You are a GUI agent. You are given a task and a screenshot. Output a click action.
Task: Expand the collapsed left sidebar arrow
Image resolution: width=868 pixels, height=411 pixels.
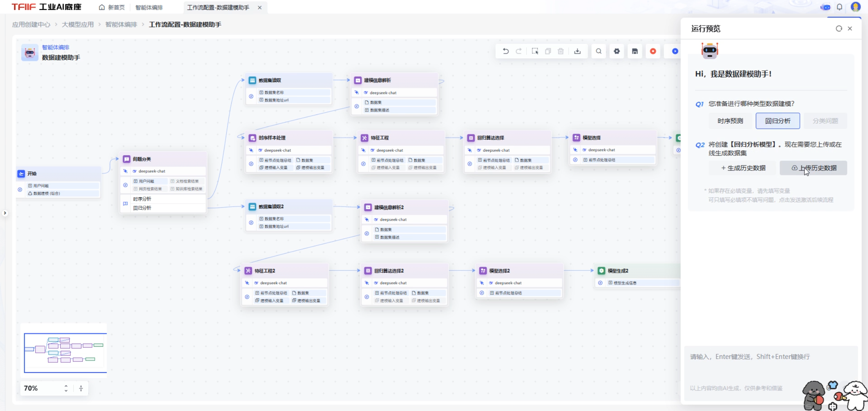5,213
